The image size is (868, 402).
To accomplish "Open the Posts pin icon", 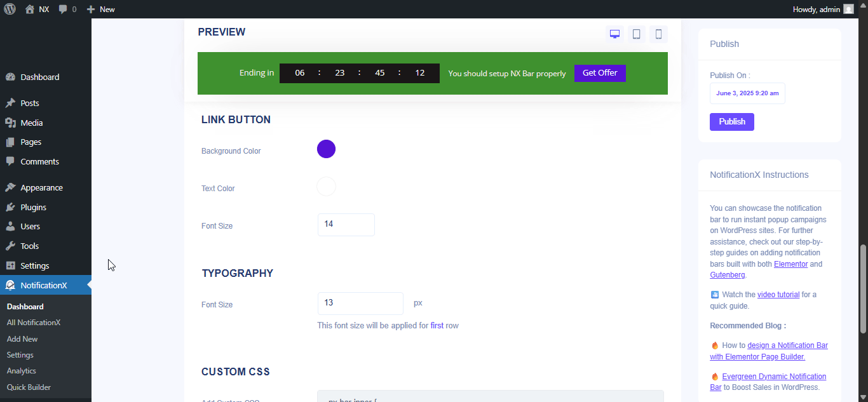I will 10,103.
